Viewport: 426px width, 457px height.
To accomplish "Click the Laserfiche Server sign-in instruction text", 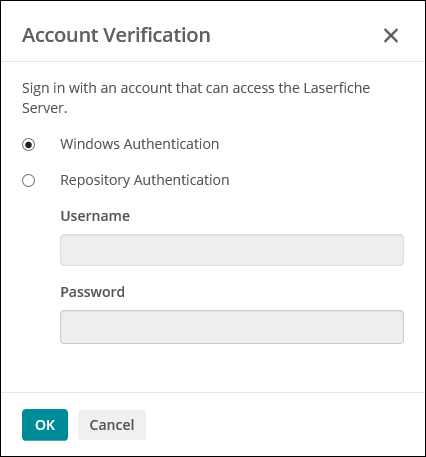I will click(196, 98).
